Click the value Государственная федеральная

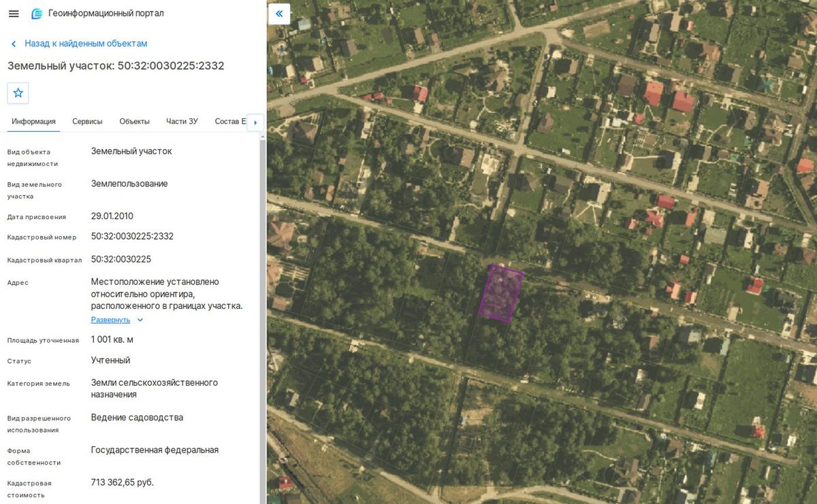click(155, 450)
